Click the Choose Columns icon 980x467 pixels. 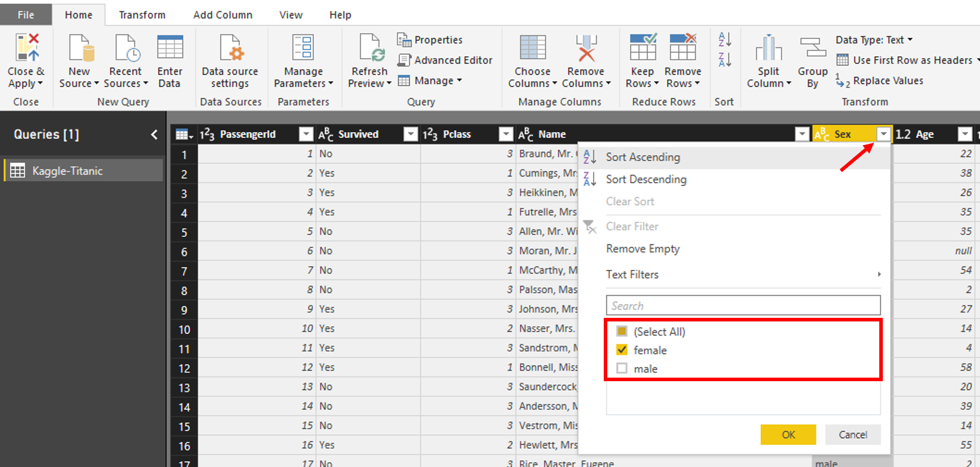[532, 49]
